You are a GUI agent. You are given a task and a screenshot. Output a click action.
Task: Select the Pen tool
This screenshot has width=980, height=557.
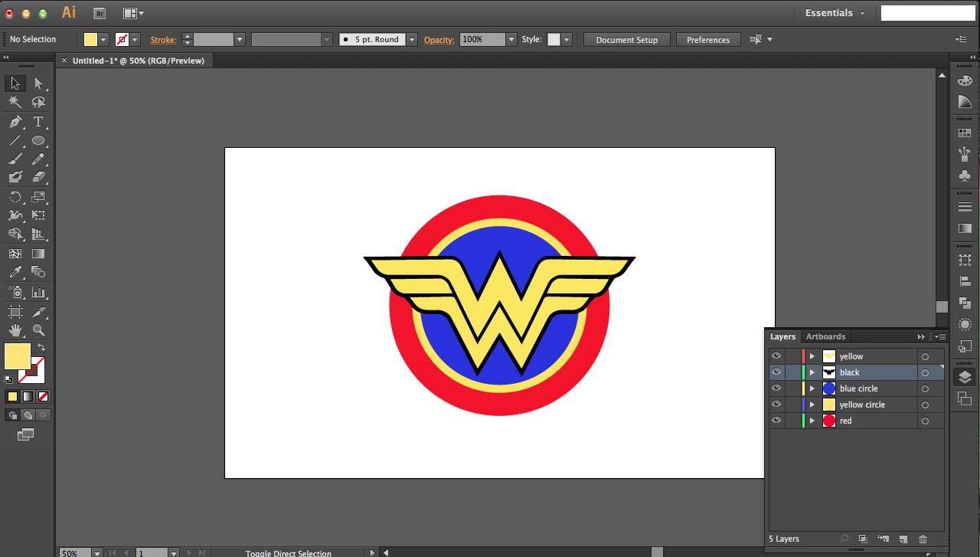[x=15, y=122]
